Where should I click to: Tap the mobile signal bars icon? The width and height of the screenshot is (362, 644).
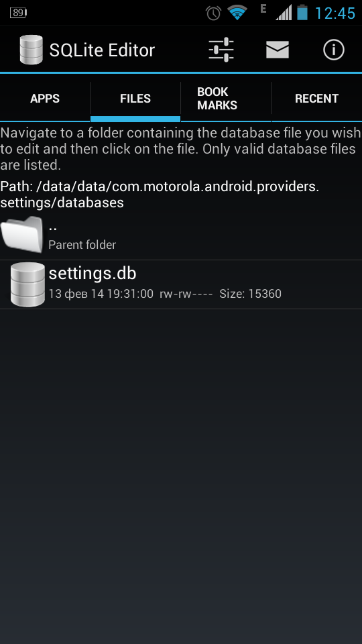[x=284, y=13]
